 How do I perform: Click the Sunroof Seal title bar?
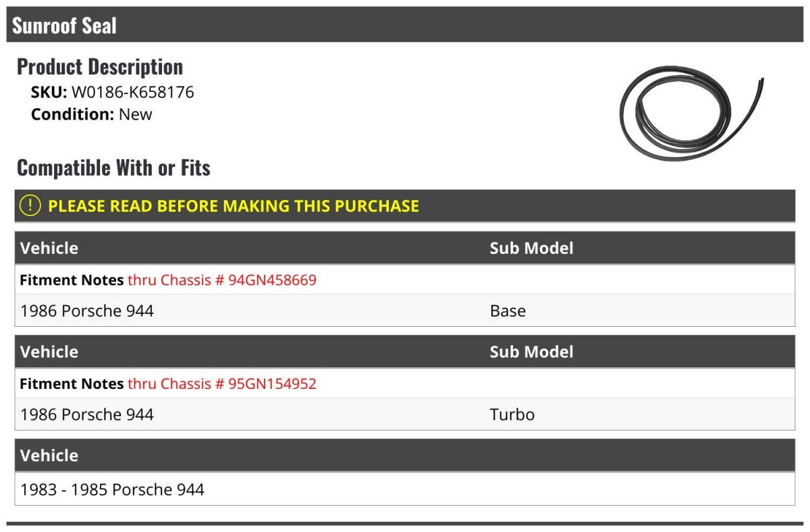(x=405, y=26)
